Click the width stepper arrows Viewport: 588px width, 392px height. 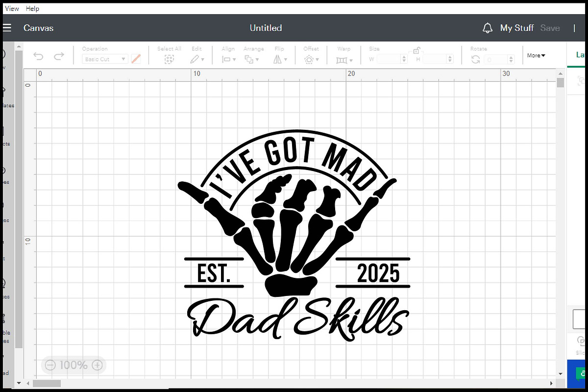point(404,59)
